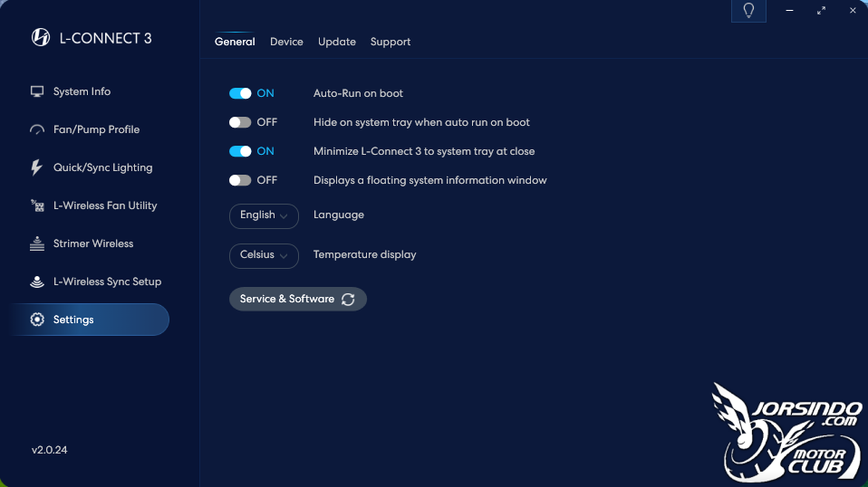Click the Minimize L-Connect 3 label

424,151
